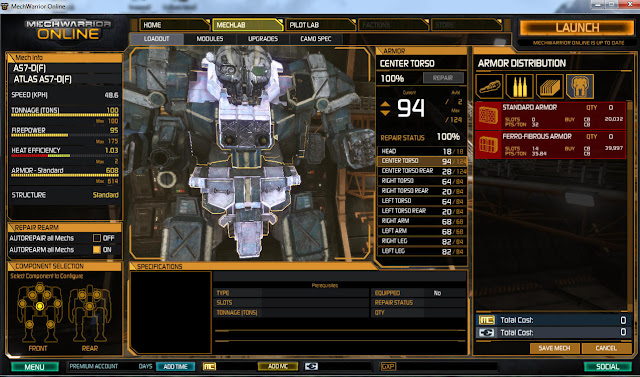The height and width of the screenshot is (377, 640).
Task: Select the CENTER TORSO REAR armor row
Action: coord(422,171)
